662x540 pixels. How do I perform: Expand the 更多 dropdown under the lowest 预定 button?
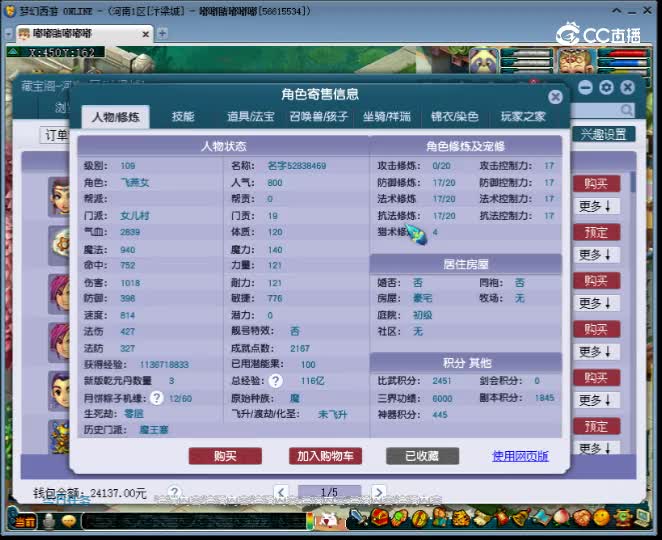tap(595, 448)
